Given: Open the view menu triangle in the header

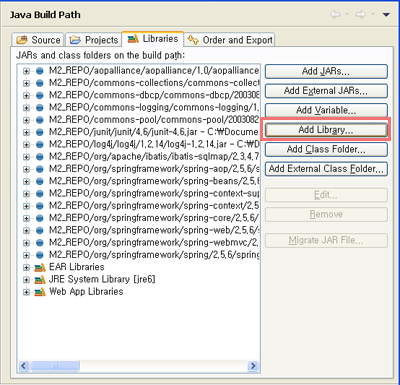Looking at the screenshot, I should tap(386, 15).
